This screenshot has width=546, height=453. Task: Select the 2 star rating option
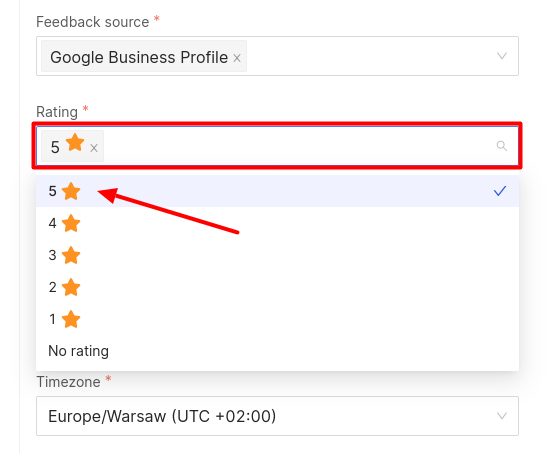277,287
